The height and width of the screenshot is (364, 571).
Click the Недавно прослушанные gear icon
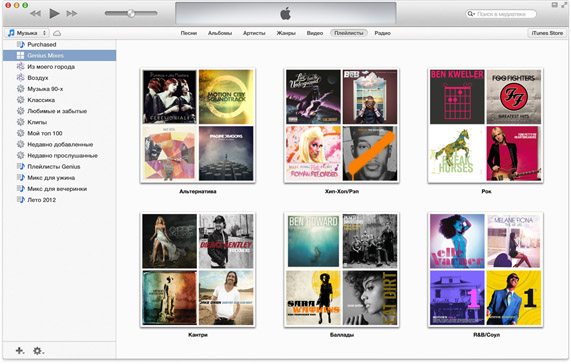20,155
